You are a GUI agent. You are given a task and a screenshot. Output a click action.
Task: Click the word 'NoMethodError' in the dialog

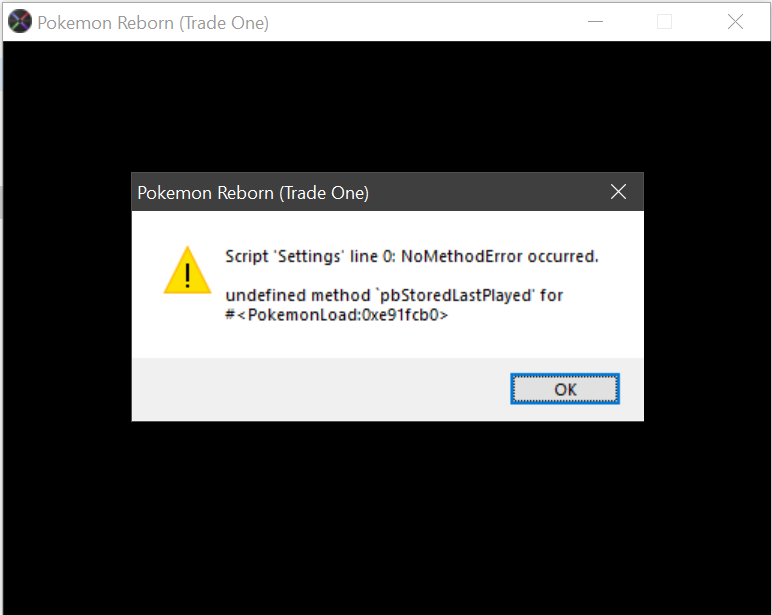tap(461, 257)
